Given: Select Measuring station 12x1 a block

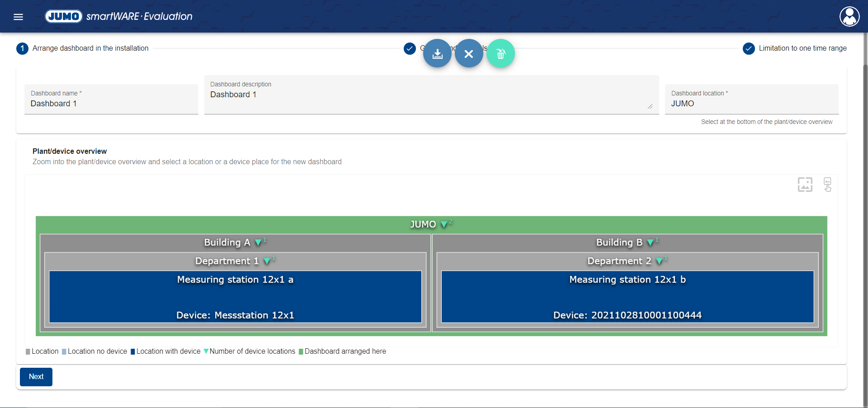Looking at the screenshot, I should pyautogui.click(x=235, y=297).
